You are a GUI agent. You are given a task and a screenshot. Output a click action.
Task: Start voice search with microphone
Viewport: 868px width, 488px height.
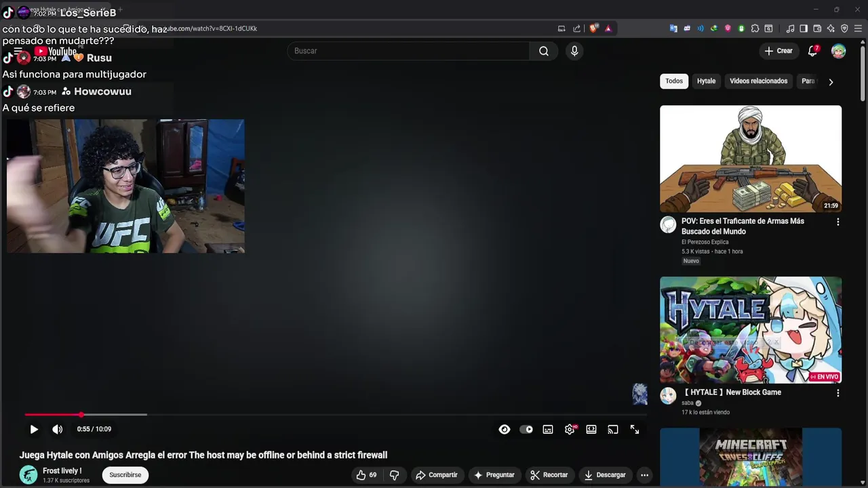[x=574, y=51]
